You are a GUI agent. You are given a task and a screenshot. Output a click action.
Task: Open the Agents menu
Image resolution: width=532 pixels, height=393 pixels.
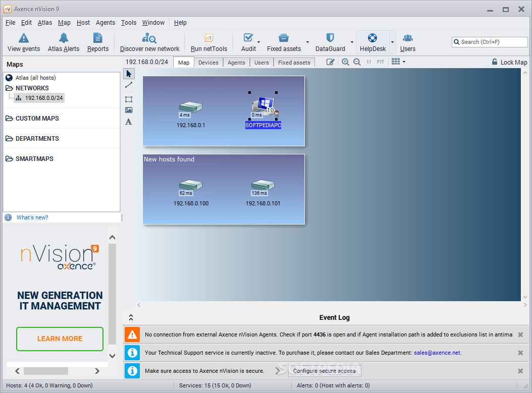tap(105, 23)
